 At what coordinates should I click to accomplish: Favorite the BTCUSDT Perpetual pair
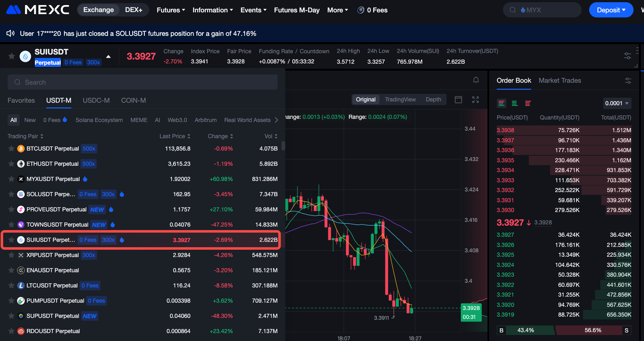(11, 149)
